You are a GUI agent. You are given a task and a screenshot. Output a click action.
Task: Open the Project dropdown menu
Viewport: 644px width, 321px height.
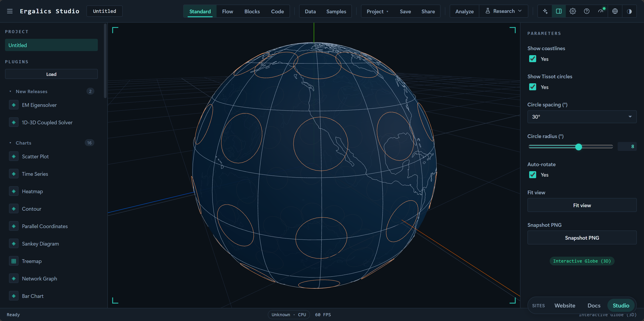click(377, 12)
